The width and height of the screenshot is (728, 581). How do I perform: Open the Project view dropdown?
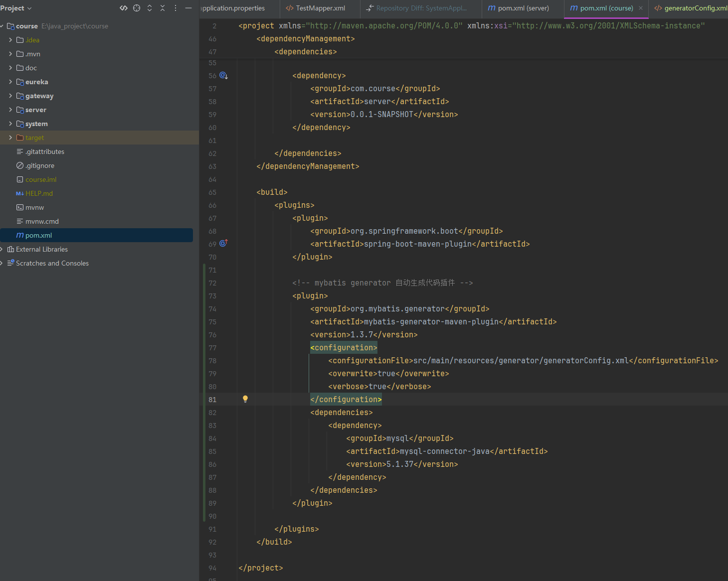pyautogui.click(x=16, y=8)
